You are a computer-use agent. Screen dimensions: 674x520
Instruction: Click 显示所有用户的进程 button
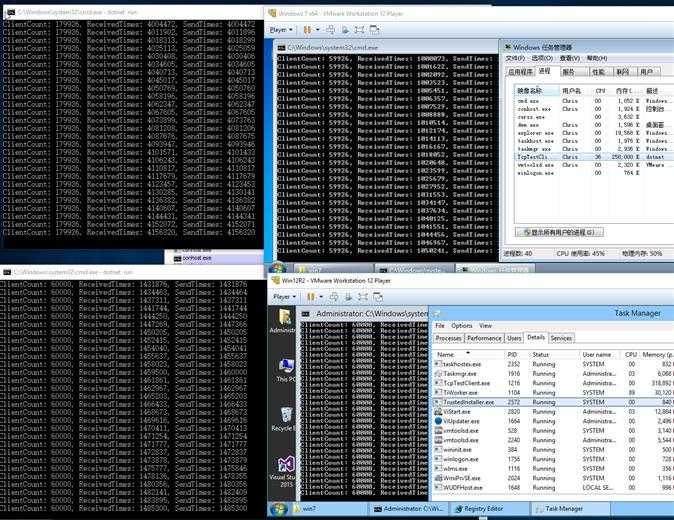click(559, 232)
